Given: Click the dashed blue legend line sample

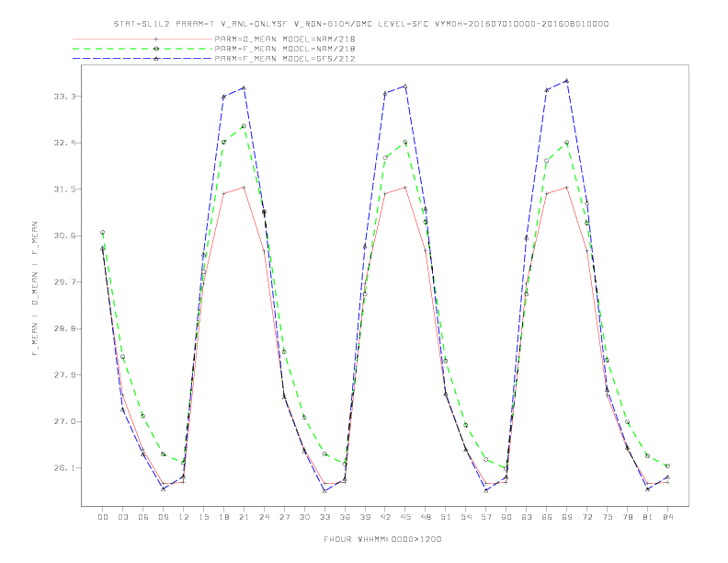Looking at the screenshot, I should 142,59.
